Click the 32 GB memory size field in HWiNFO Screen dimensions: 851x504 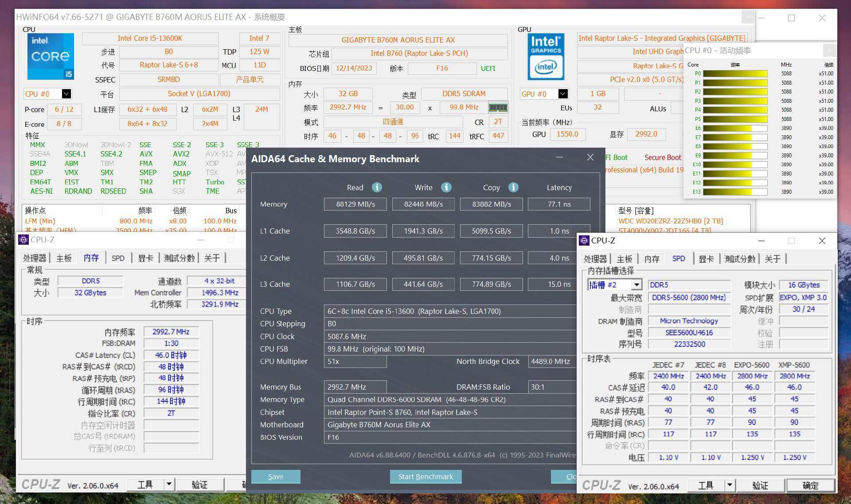pyautogui.click(x=348, y=94)
